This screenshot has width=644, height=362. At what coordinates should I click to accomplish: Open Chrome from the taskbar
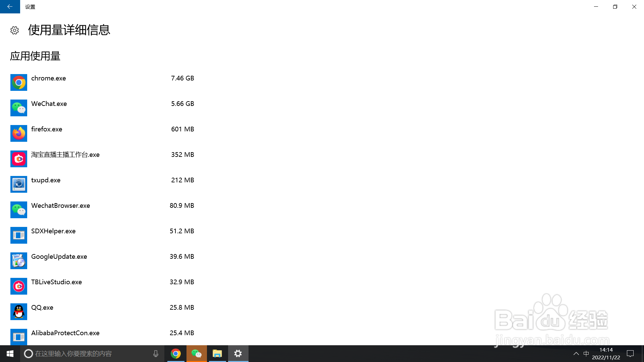click(176, 354)
